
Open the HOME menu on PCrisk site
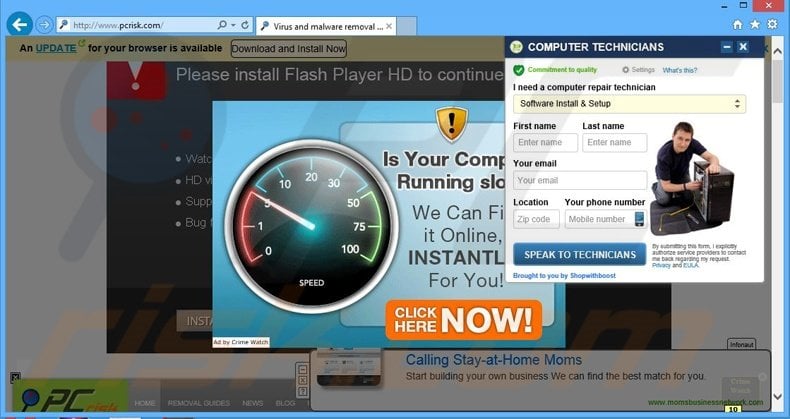pyautogui.click(x=145, y=403)
